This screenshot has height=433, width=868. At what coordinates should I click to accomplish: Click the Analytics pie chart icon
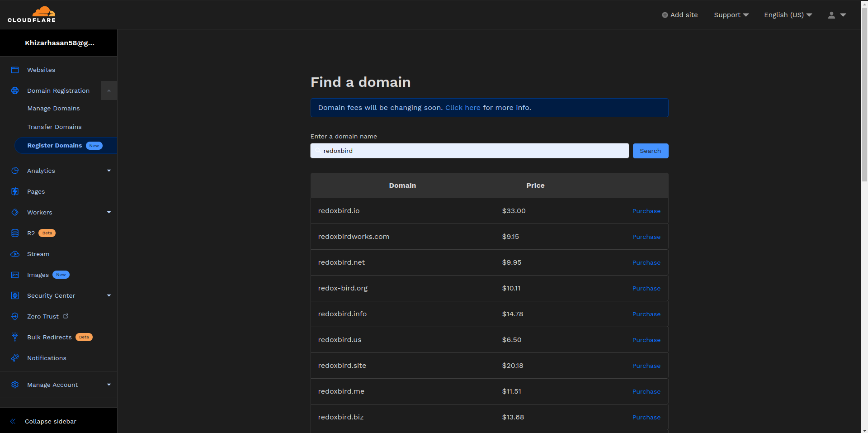15,171
